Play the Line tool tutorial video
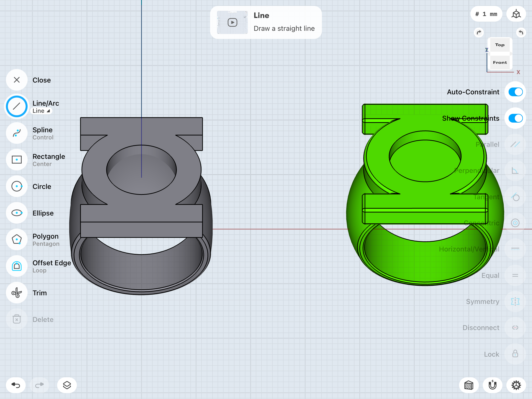Viewport: 532px width, 399px height. (232, 22)
